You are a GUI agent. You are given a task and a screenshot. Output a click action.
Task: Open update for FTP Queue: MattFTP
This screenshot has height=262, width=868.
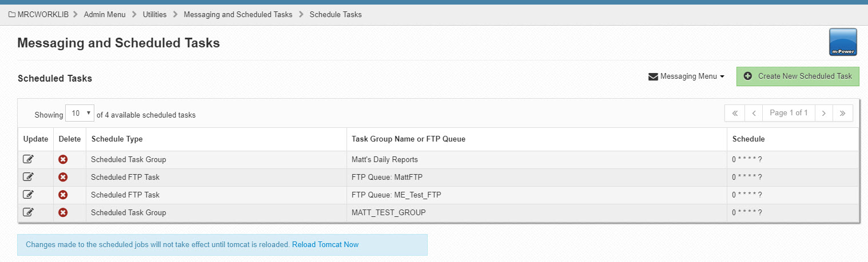(x=28, y=177)
